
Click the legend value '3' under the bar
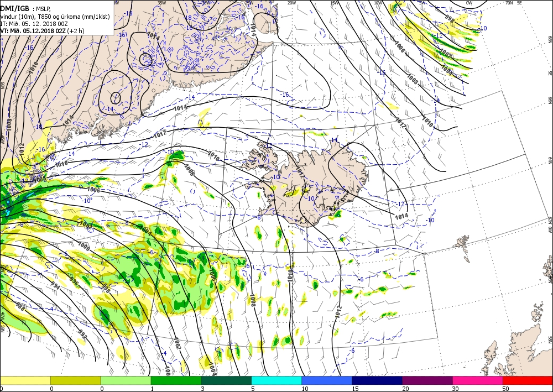click(x=203, y=389)
